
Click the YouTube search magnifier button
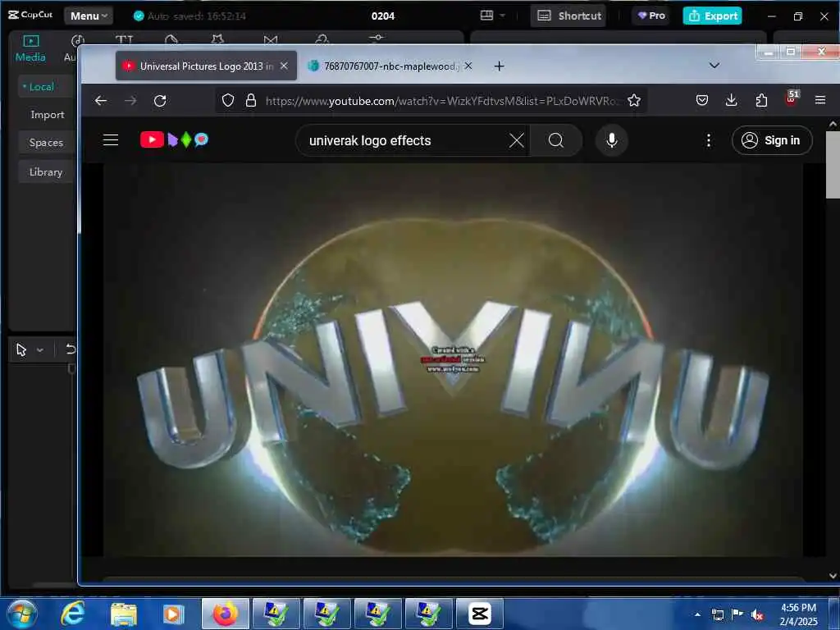click(x=556, y=140)
